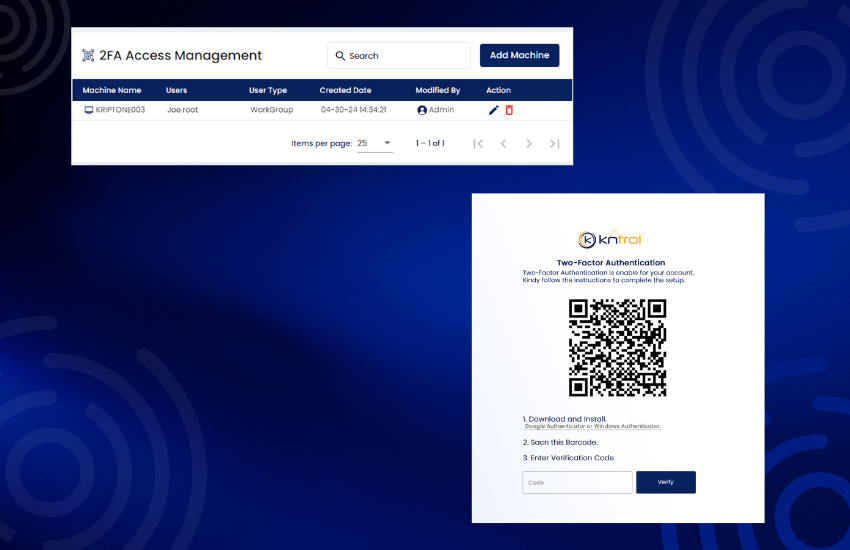Click the verification Code input field
This screenshot has width=850, height=550.
click(577, 482)
